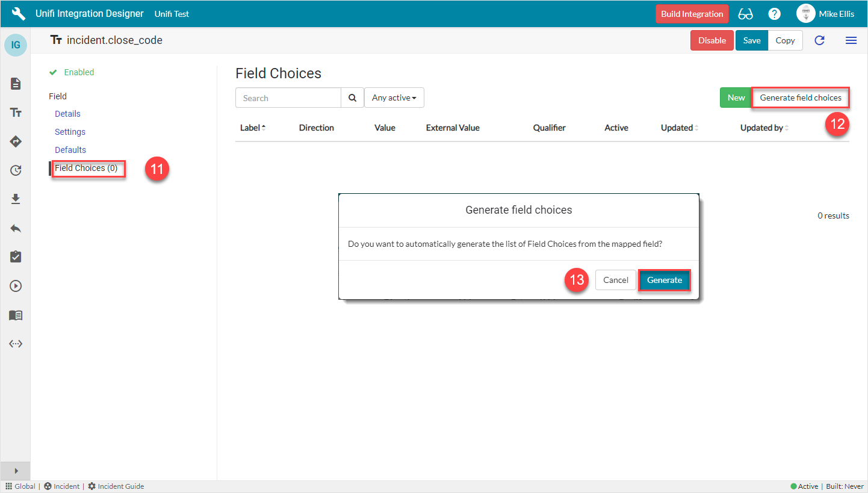Click the play circle sidebar icon

point(16,286)
